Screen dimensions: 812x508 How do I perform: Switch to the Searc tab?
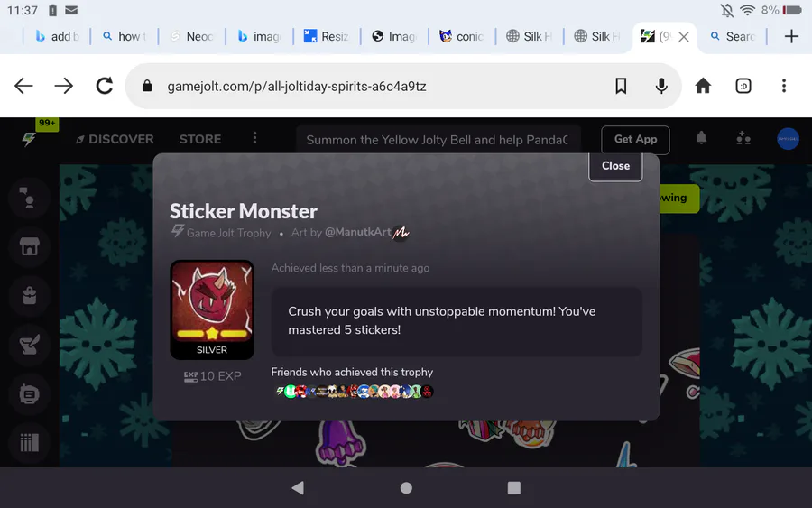pos(733,36)
